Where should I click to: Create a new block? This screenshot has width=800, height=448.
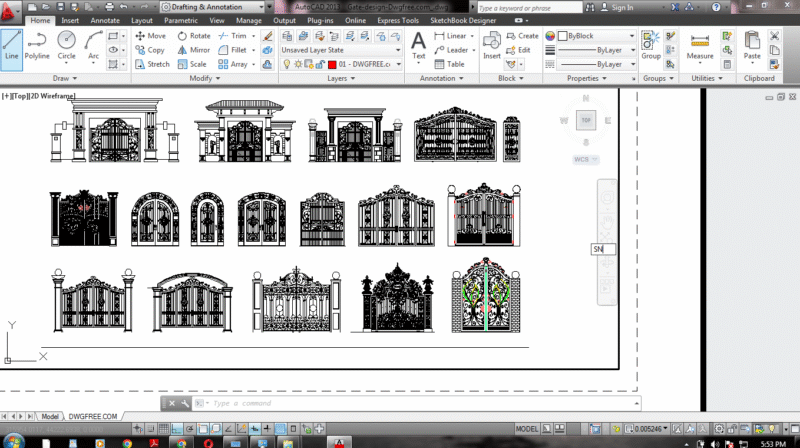coord(522,36)
